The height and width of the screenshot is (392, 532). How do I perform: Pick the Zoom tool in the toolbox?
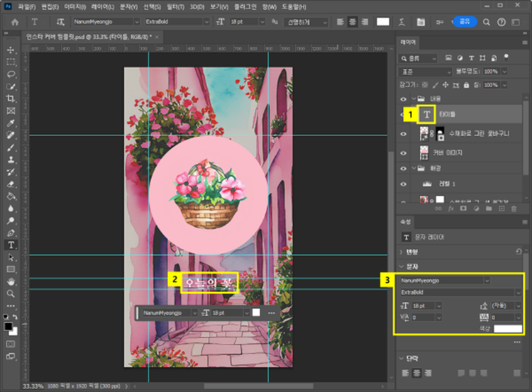pos(11,293)
